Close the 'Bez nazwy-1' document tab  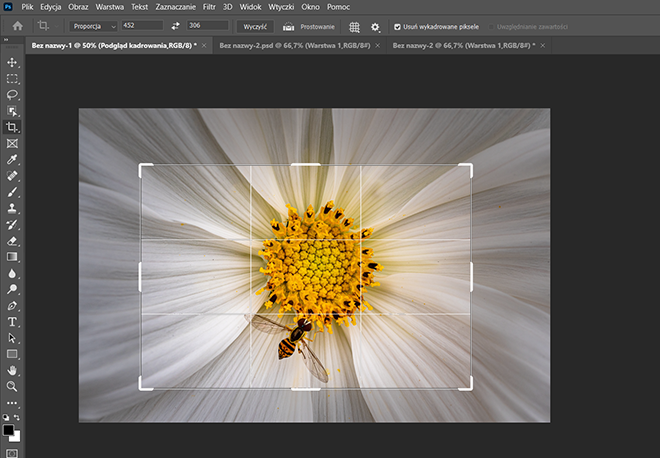click(x=204, y=45)
